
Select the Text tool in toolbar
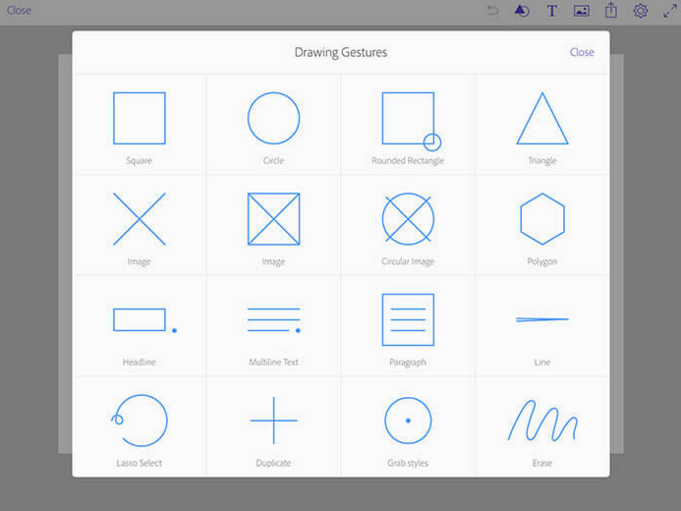pyautogui.click(x=552, y=11)
